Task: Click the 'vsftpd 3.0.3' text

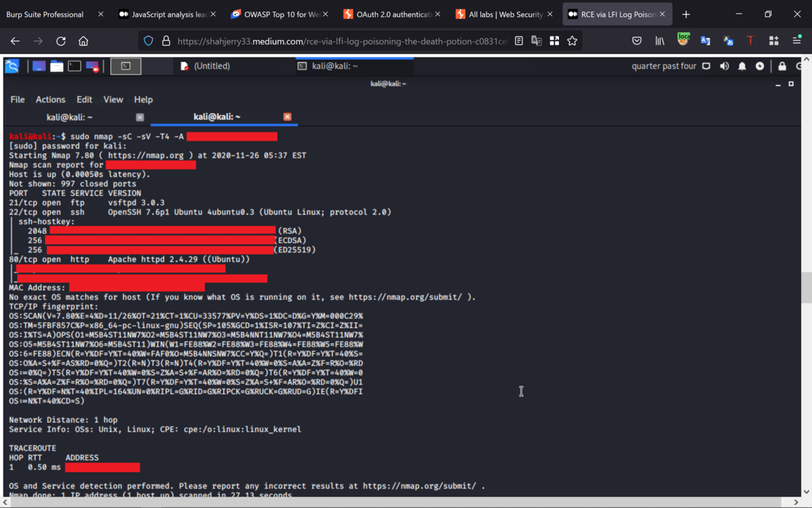Action: (x=136, y=203)
